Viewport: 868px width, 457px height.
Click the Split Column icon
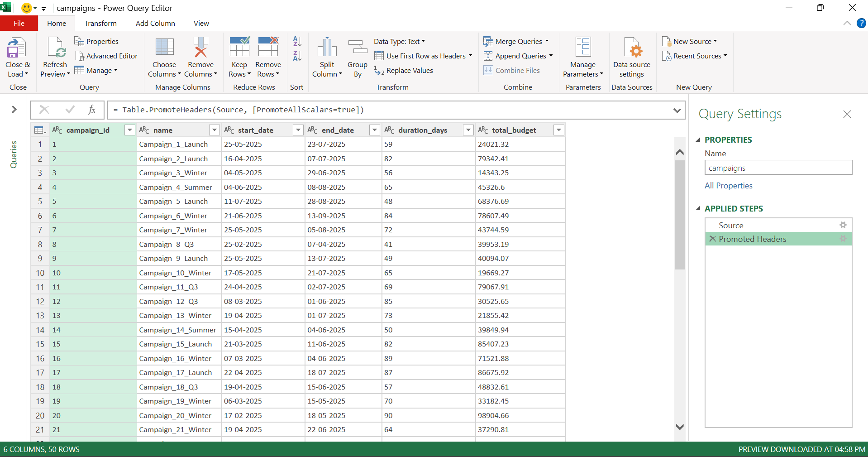pyautogui.click(x=327, y=48)
